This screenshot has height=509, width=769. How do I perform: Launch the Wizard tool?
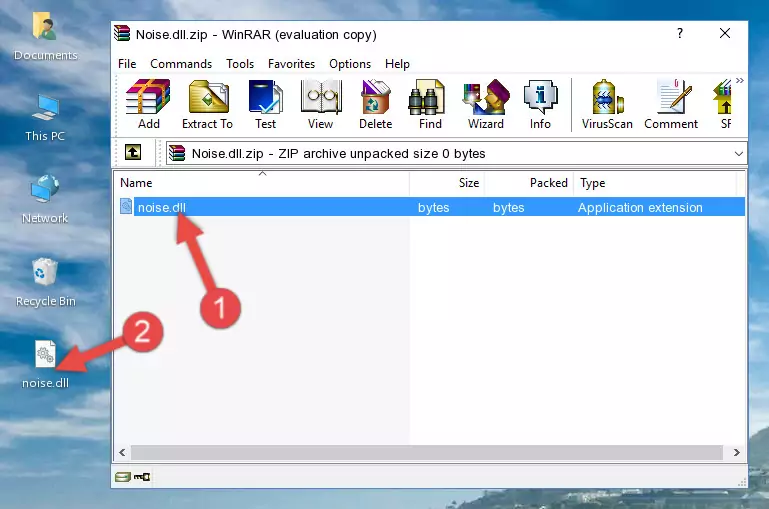pyautogui.click(x=486, y=104)
